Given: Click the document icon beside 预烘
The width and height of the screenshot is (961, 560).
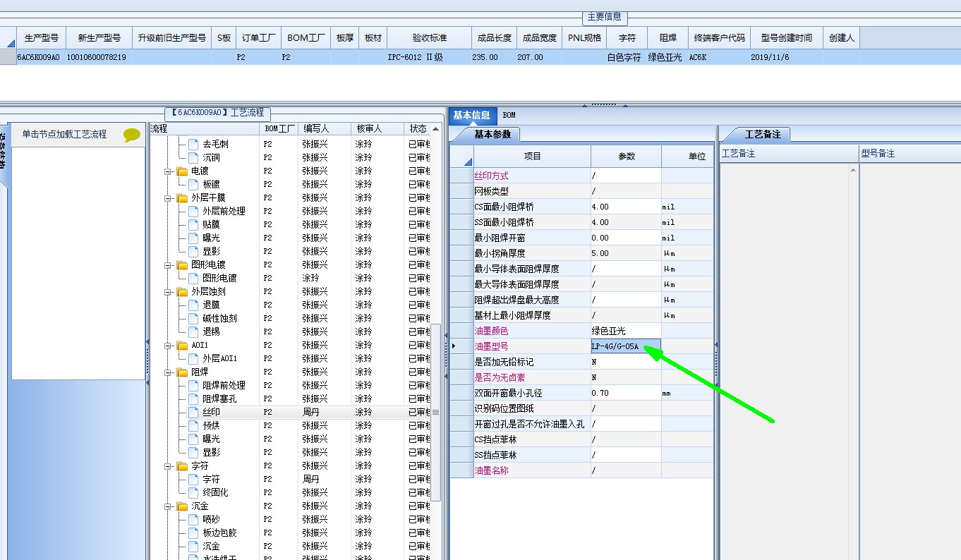Looking at the screenshot, I should [x=193, y=425].
